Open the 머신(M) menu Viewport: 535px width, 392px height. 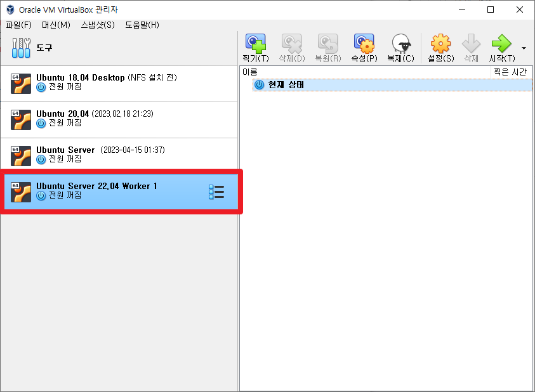[56, 25]
